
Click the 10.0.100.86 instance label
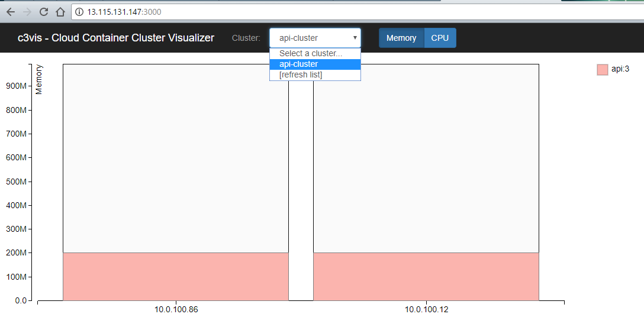[x=176, y=309]
